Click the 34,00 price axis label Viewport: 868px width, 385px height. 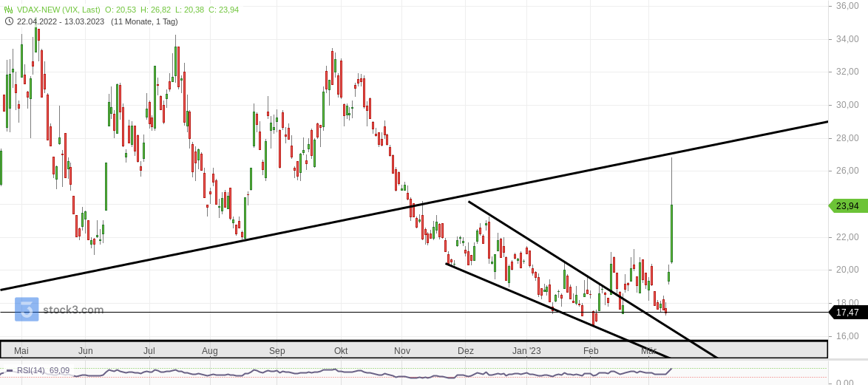click(847, 38)
